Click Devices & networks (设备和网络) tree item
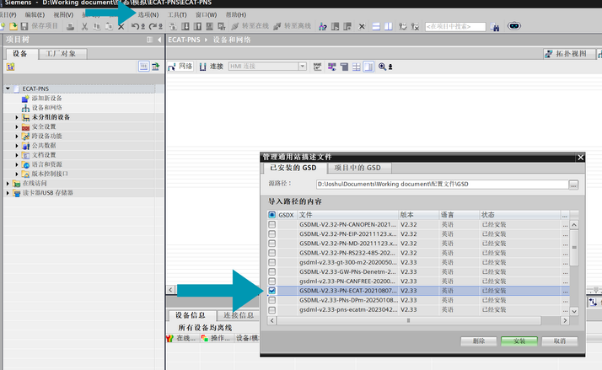The height and width of the screenshot is (370, 602). click(x=46, y=107)
